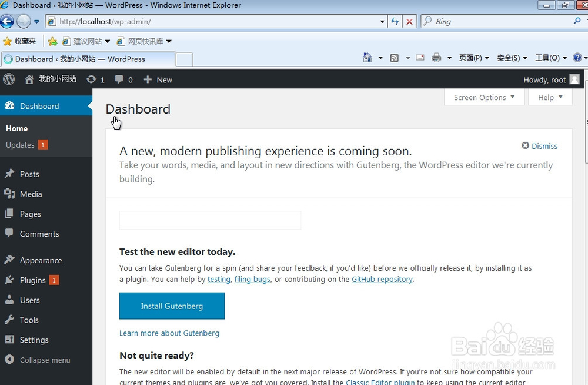Click the Print toolbar icon
Image resolution: width=588 pixels, height=385 pixels.
436,58
